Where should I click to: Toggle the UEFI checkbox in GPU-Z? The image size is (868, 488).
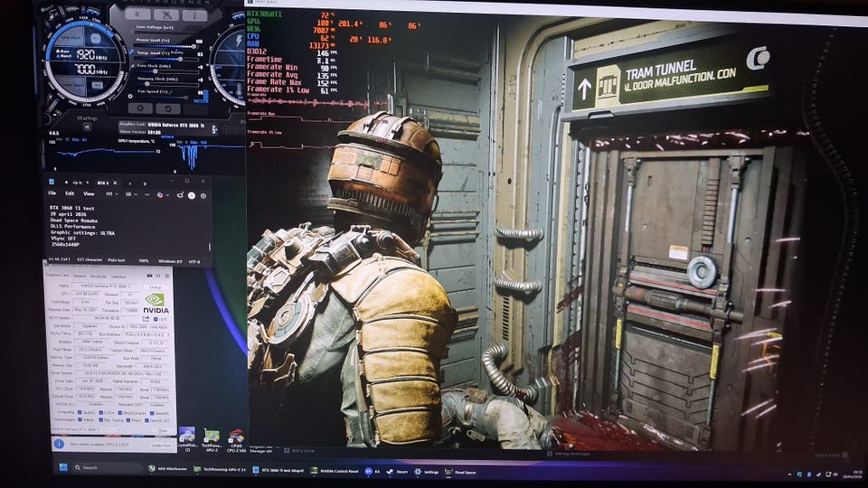point(156,319)
